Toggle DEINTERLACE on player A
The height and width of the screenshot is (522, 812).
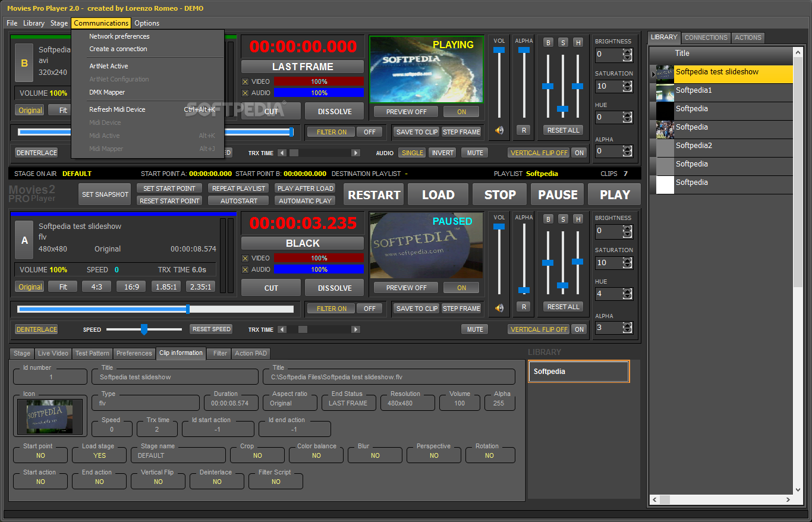37,329
